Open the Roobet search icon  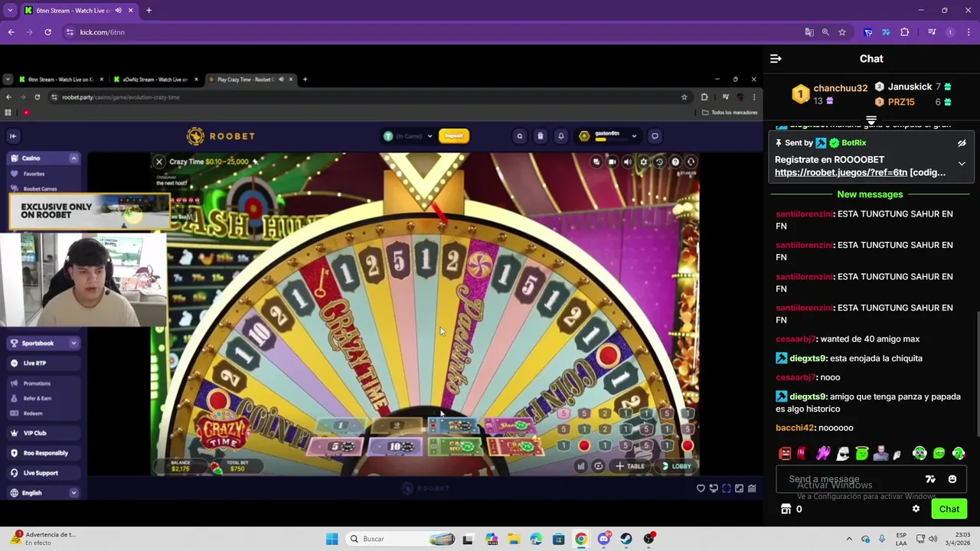[x=520, y=136]
